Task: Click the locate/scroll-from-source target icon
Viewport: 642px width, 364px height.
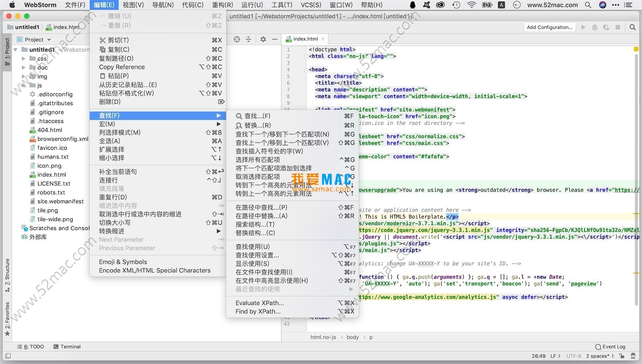Action: click(x=237, y=39)
